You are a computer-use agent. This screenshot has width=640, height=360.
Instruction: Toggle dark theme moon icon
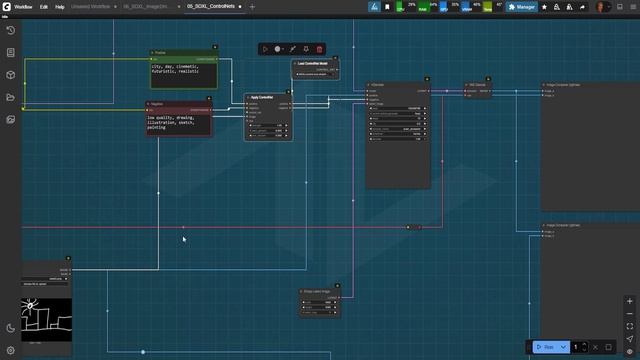(x=11, y=328)
